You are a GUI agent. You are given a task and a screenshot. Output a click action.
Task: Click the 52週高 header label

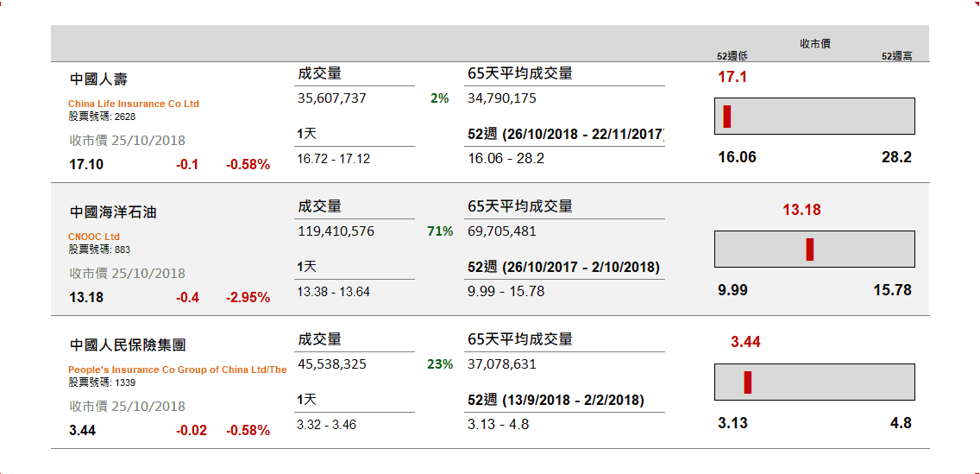coord(897,56)
